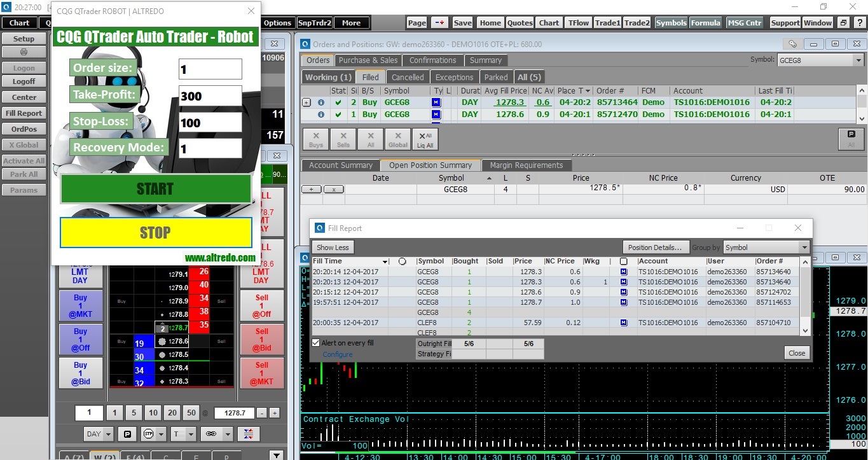Switch to the Margin Requirements tab
This screenshot has width=868, height=460.
pos(526,165)
